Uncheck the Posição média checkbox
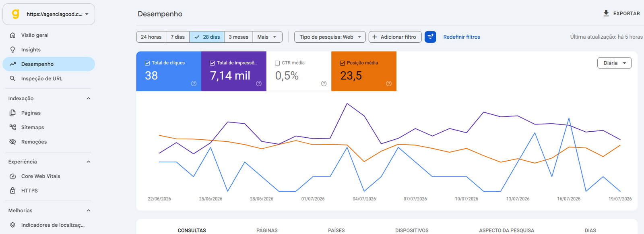This screenshot has height=234, width=644. coord(343,63)
